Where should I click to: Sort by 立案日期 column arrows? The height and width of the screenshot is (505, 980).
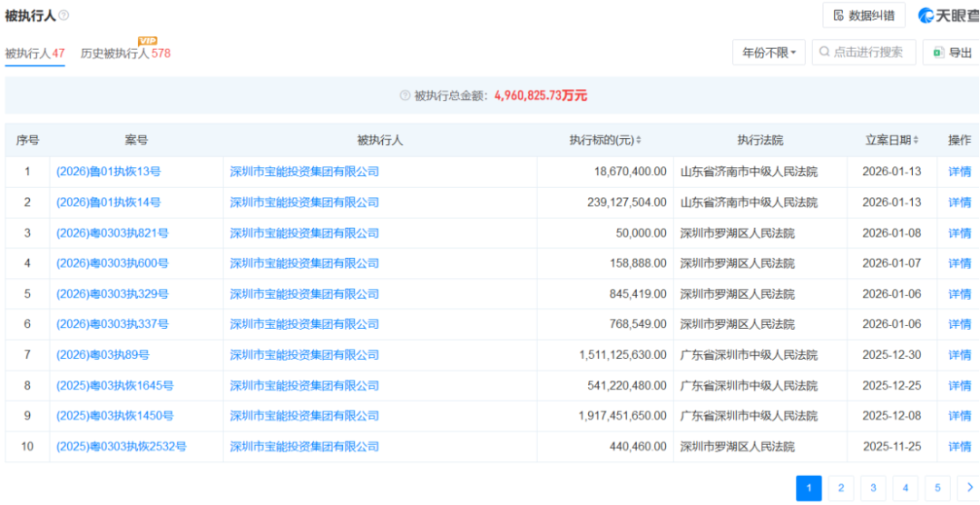(x=916, y=141)
